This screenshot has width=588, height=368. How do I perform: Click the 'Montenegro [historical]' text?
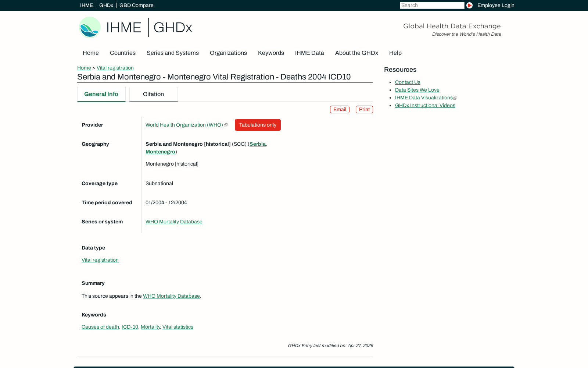172,164
